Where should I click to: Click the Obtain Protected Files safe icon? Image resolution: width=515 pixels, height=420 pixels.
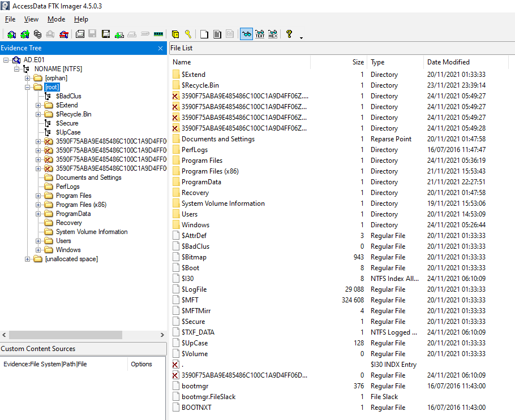click(175, 34)
